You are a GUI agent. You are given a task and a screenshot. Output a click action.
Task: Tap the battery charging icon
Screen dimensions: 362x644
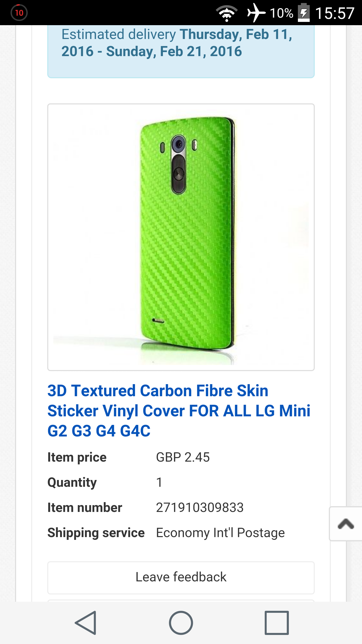click(304, 13)
